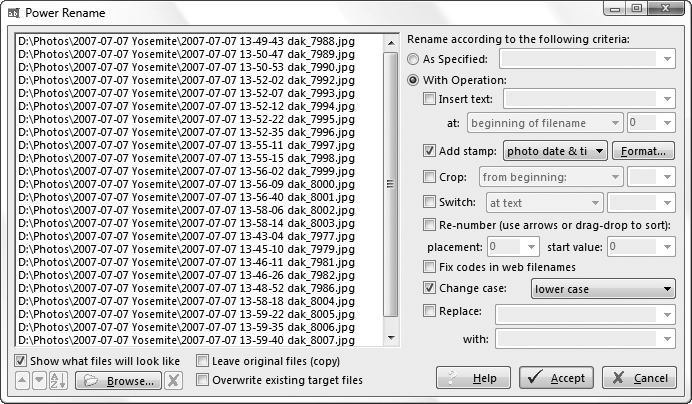Viewport: 692px width, 404px height.
Task: Open the Insert text dropdown
Action: click(589, 99)
